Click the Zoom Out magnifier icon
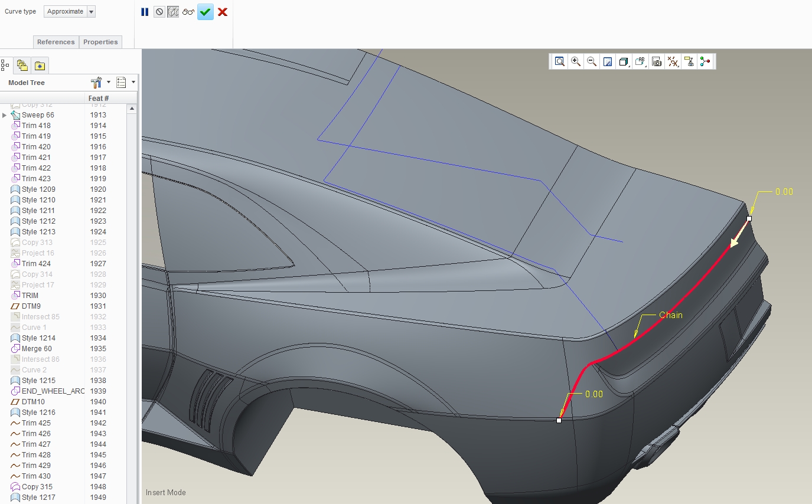 [592, 61]
